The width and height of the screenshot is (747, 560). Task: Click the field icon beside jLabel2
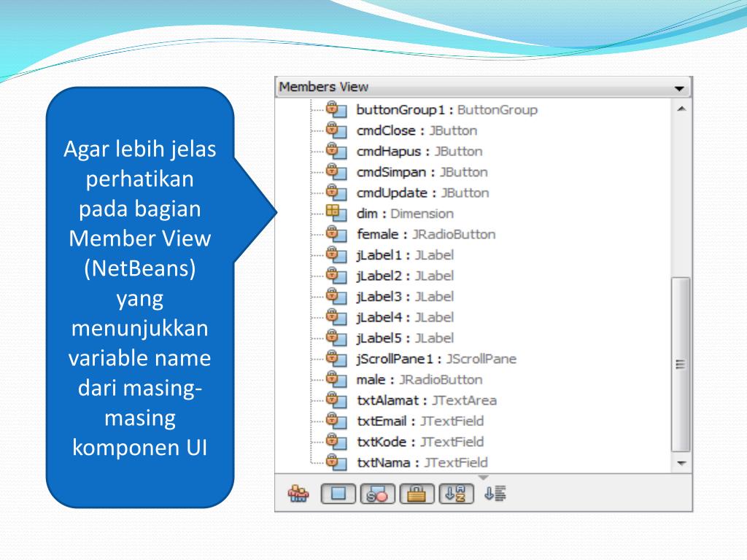coord(336,275)
